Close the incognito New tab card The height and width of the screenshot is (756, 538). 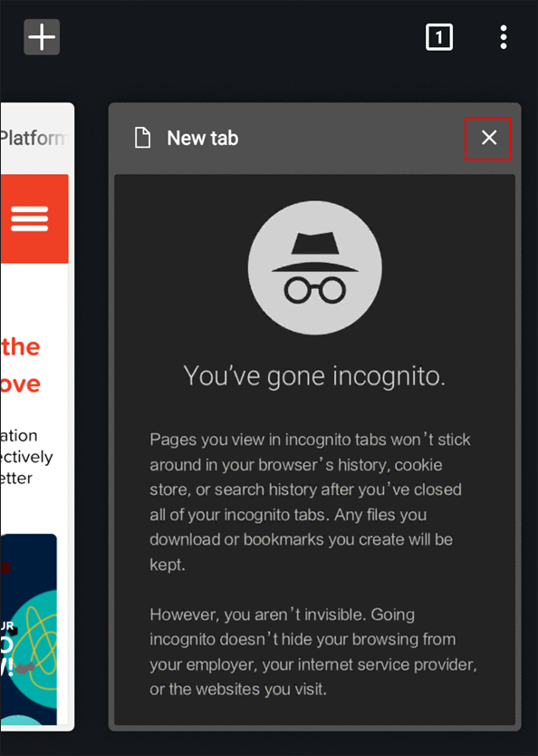(488, 138)
